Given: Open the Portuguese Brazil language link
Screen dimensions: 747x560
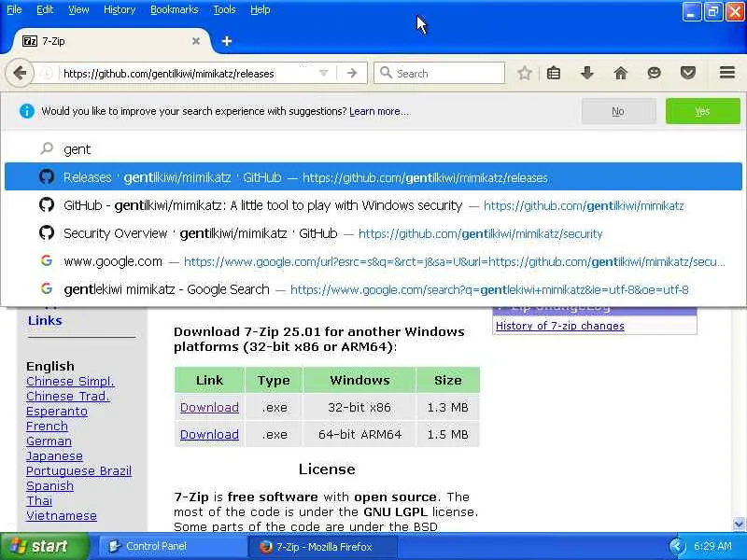Looking at the screenshot, I should [x=78, y=471].
